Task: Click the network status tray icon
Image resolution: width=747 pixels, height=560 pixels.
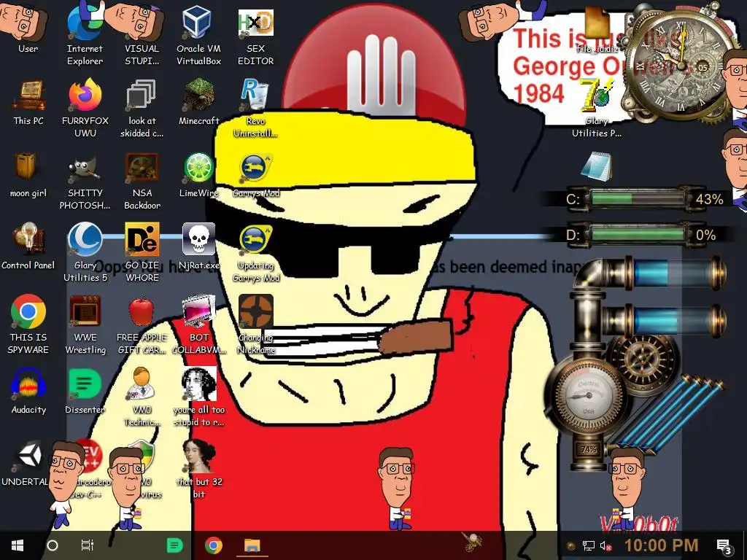Action: tap(589, 545)
